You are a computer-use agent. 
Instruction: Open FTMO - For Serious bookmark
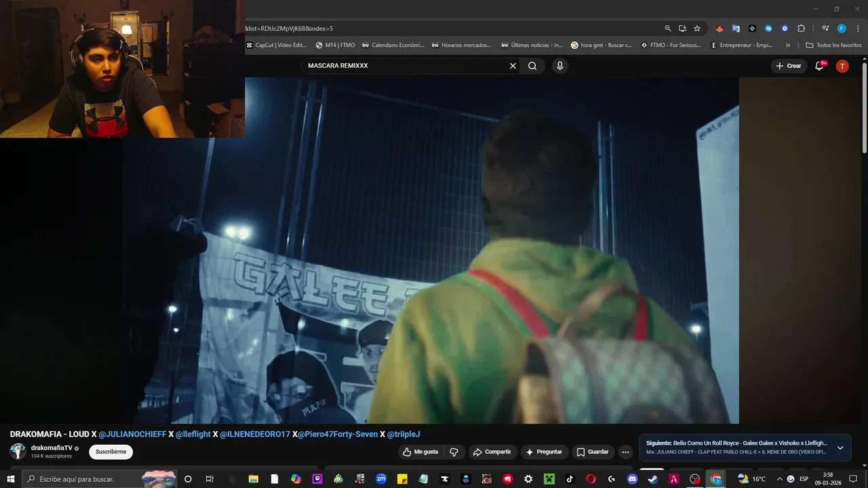(x=671, y=45)
